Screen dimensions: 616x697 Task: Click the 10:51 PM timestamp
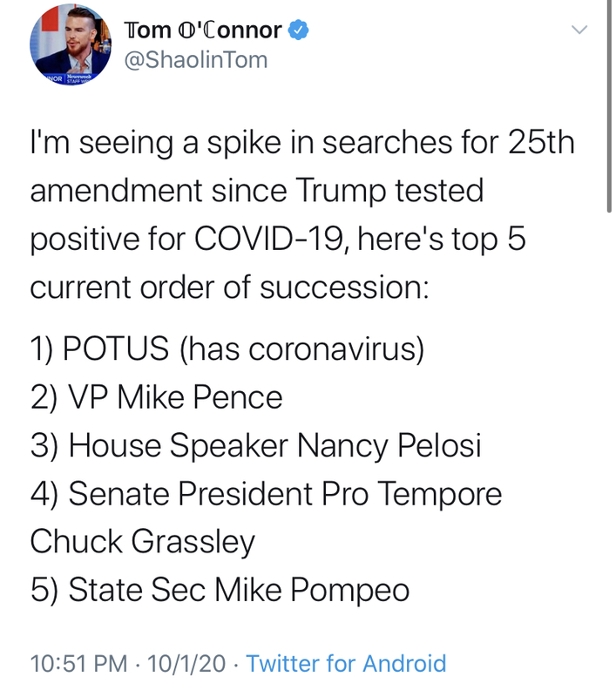[79, 664]
